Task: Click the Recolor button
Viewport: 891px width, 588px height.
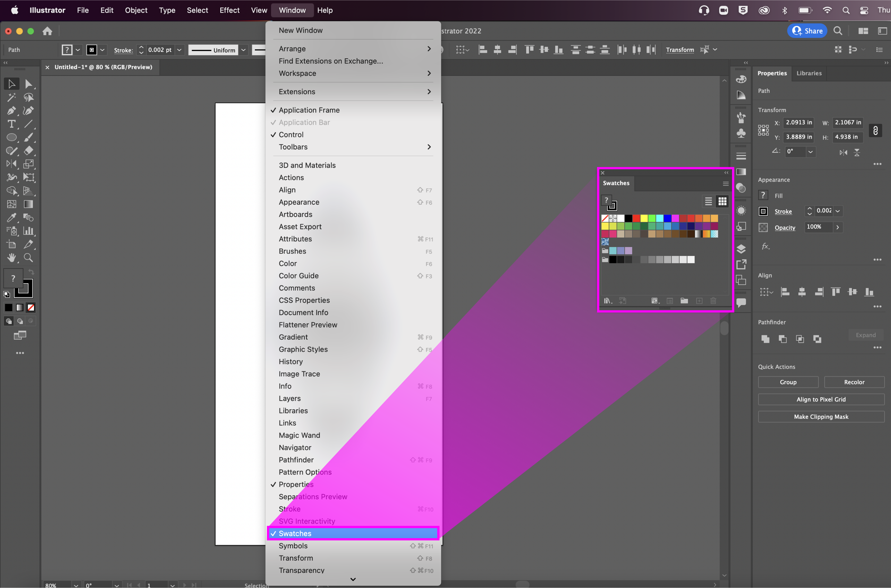Action: pos(854,382)
